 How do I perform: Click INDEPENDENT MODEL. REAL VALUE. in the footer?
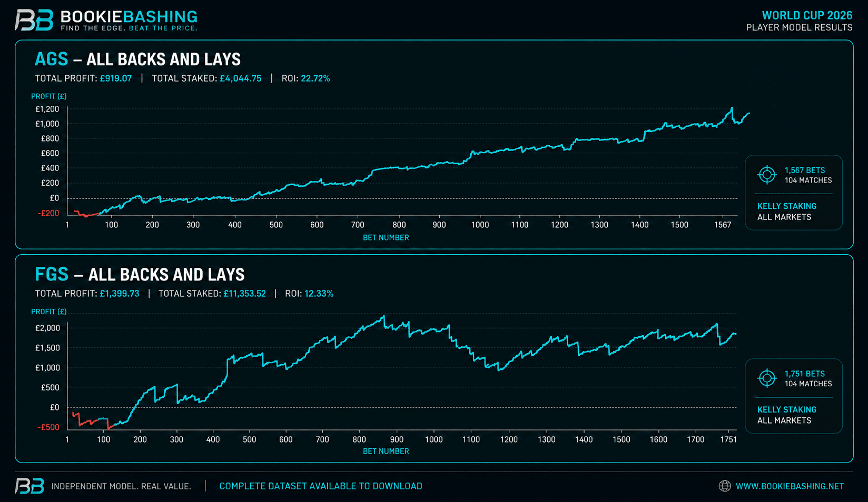121,486
